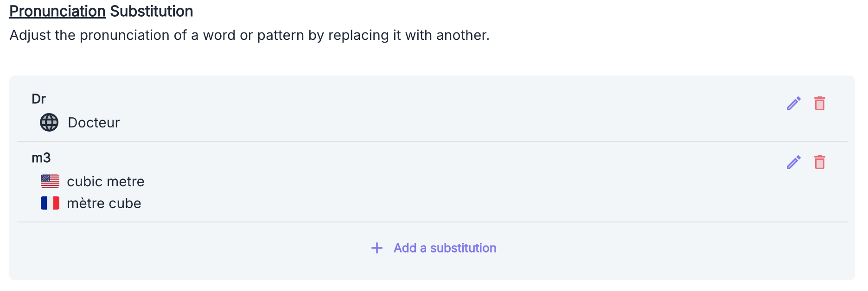The height and width of the screenshot is (291, 868).
Task: Click the 'Pronunciation Substitution' heading
Action: click(x=101, y=11)
